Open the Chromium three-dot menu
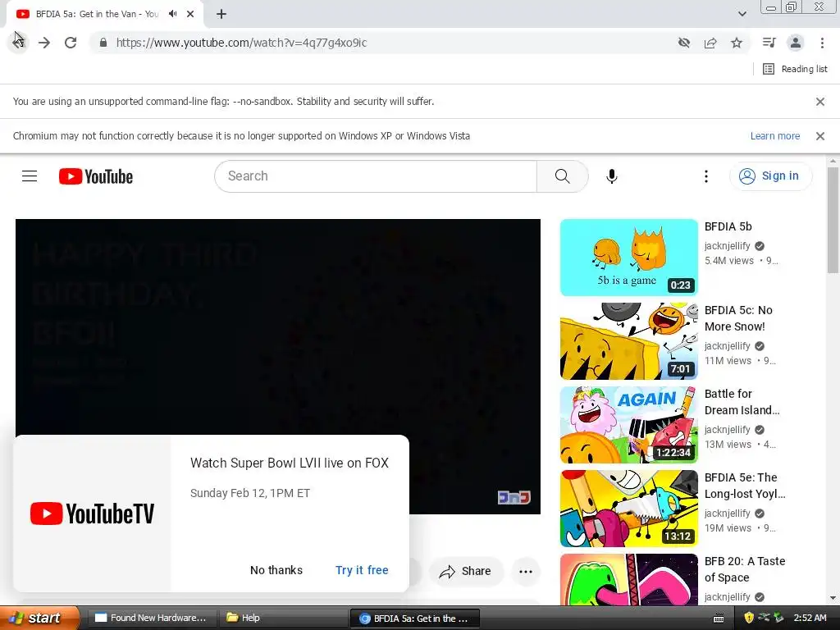Viewport: 840px width, 630px height. pyautogui.click(x=822, y=43)
